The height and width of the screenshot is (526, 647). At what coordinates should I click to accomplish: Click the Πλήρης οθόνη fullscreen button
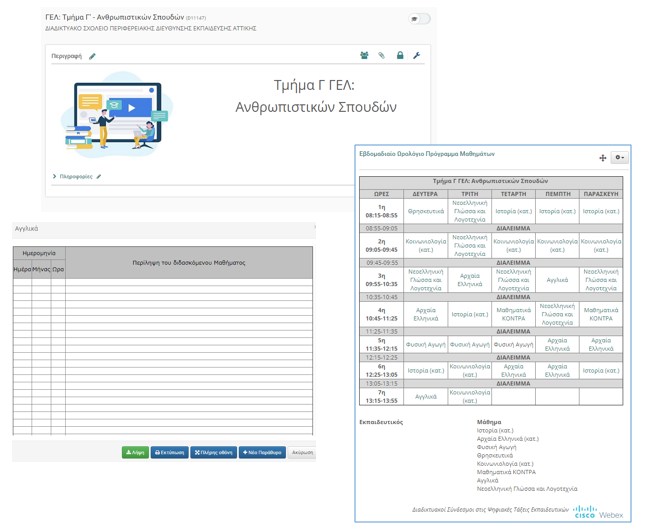[x=213, y=452]
